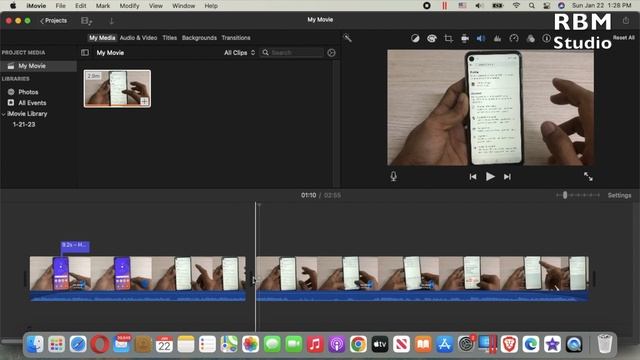Open the color balance tool

[415, 38]
